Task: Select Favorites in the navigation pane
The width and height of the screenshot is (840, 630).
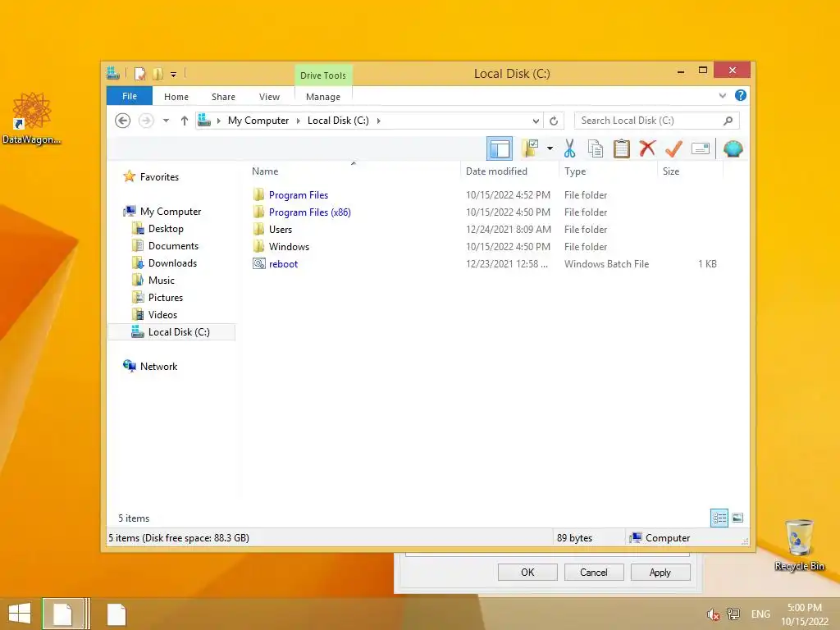Action: tap(159, 177)
